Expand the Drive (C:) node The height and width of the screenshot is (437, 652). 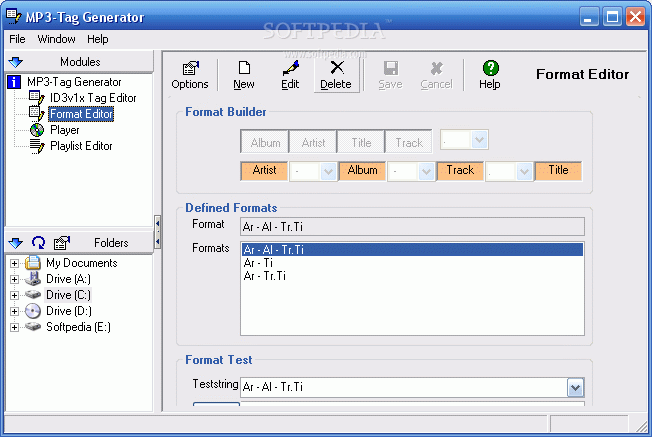pyautogui.click(x=14, y=295)
